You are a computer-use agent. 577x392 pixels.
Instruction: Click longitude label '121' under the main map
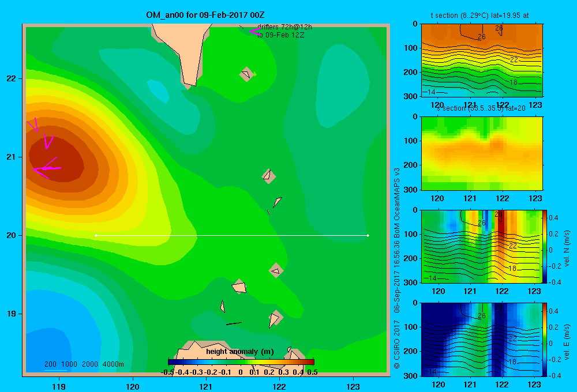tap(206, 386)
